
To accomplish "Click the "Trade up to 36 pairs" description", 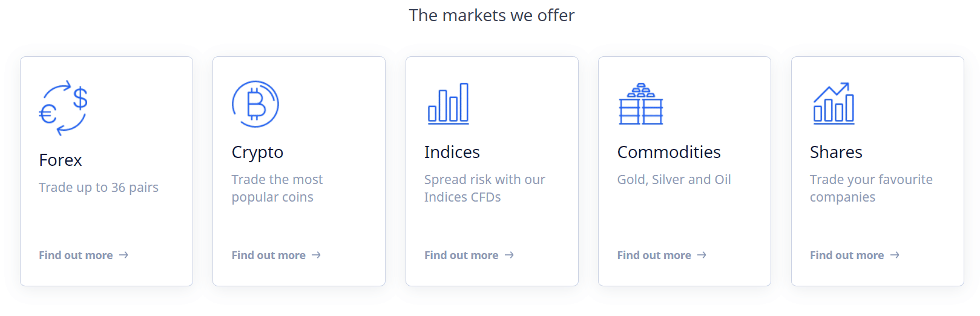I will [x=99, y=188].
